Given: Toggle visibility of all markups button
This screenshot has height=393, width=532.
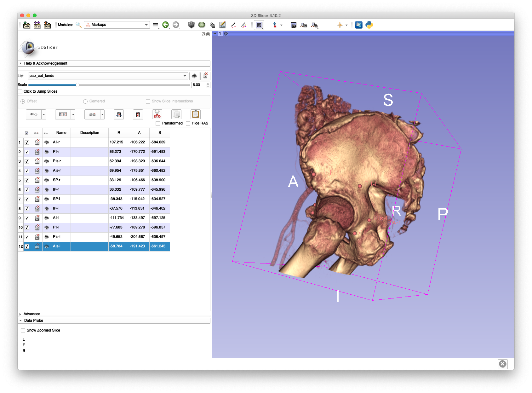Looking at the screenshot, I should pyautogui.click(x=34, y=114).
